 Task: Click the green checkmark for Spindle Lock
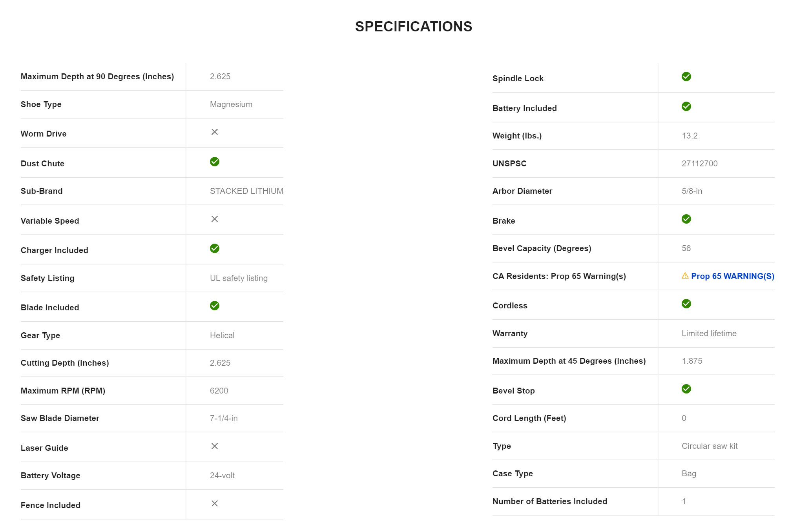click(686, 77)
